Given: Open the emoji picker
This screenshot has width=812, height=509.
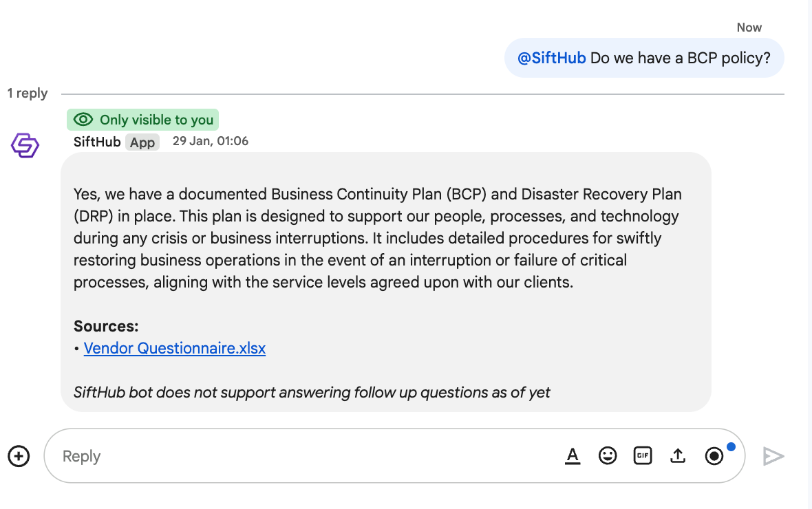Looking at the screenshot, I should pos(608,455).
